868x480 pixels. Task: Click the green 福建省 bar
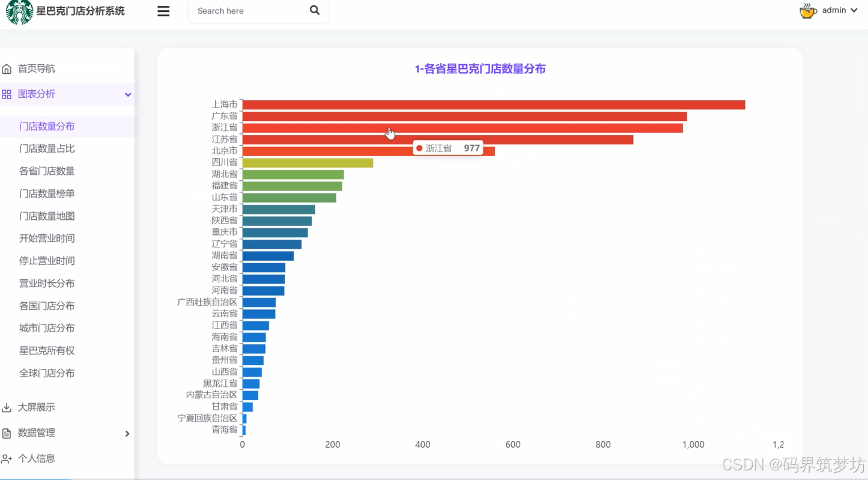click(x=292, y=186)
